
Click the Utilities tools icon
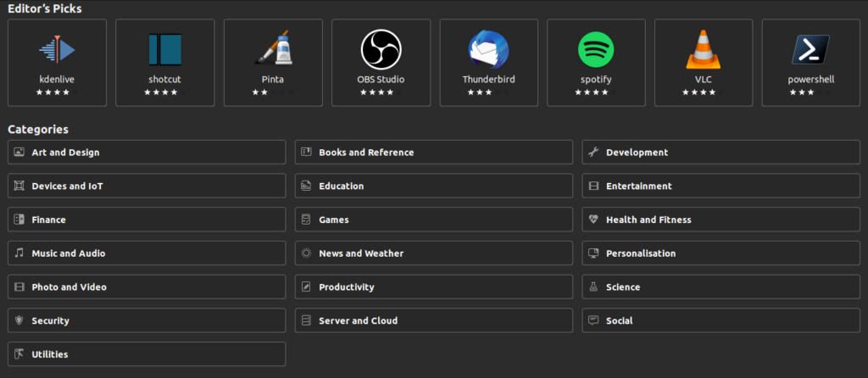pyautogui.click(x=19, y=354)
